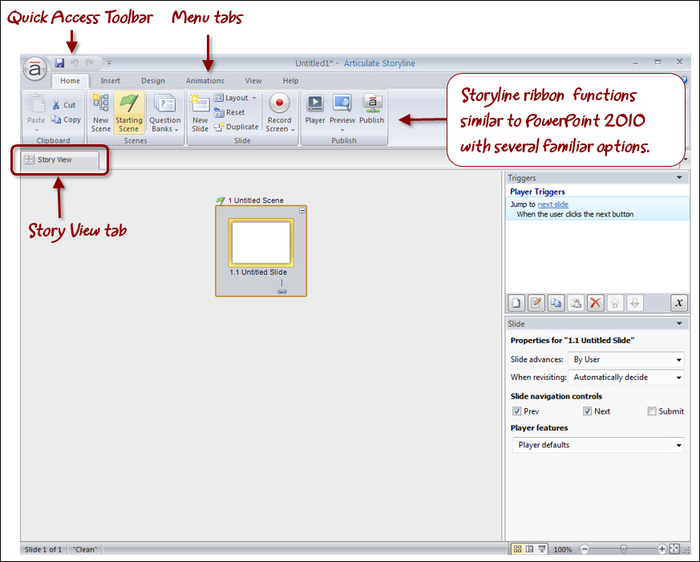Add a New Slide
This screenshot has height=562, width=700.
pyautogui.click(x=200, y=113)
